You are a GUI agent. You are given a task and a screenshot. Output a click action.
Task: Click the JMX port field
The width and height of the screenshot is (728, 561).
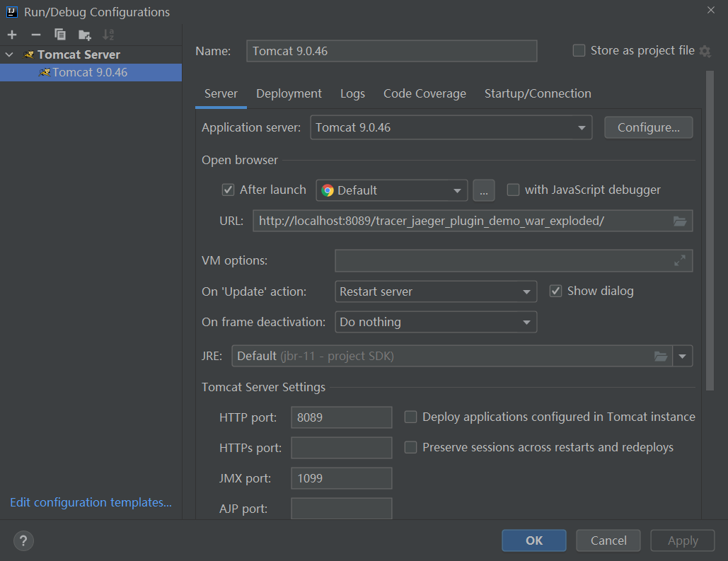(341, 478)
